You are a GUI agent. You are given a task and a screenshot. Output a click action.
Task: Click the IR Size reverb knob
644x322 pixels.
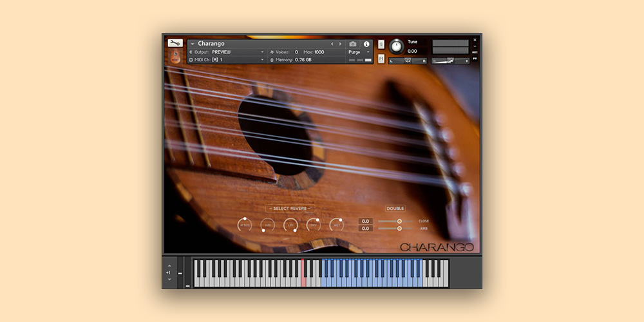click(244, 225)
